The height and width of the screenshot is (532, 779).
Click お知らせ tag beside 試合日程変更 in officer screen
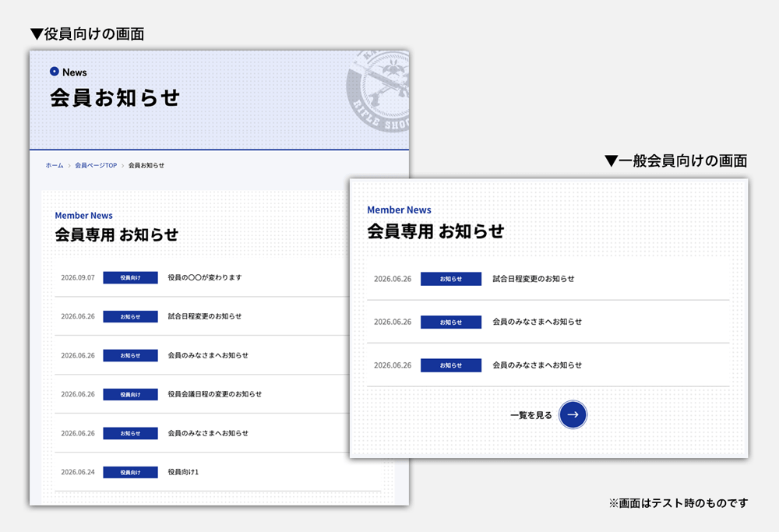click(x=130, y=316)
